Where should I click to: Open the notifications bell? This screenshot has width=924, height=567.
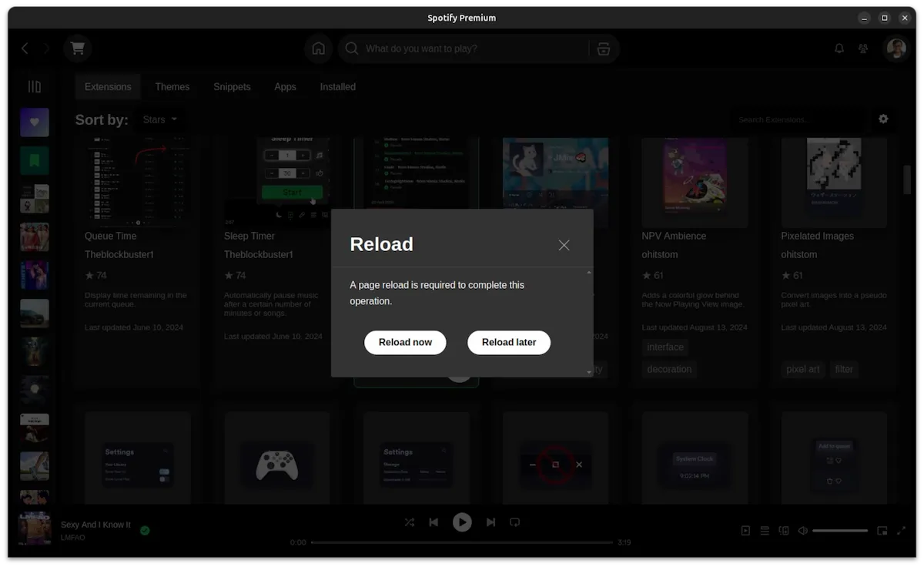coord(839,49)
